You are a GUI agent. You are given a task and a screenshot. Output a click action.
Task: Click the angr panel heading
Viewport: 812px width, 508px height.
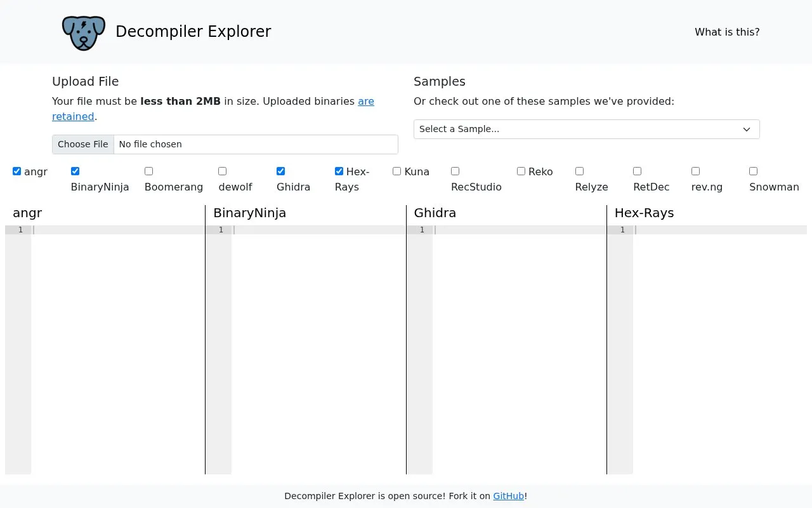pos(27,213)
